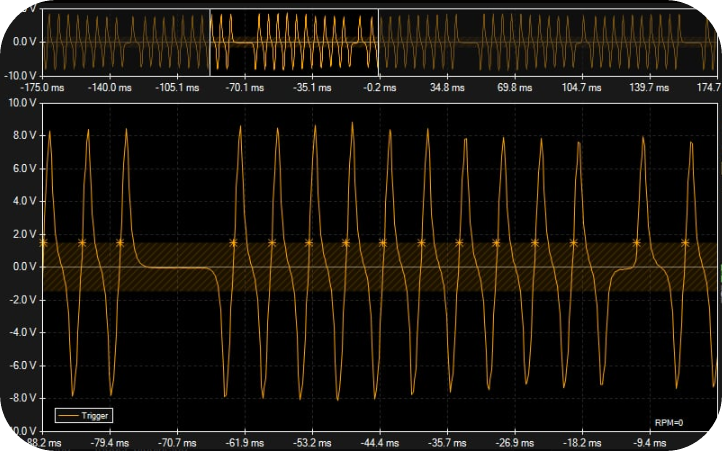
Task: Click the -35.1 ms overview time label
Action: 312,88
